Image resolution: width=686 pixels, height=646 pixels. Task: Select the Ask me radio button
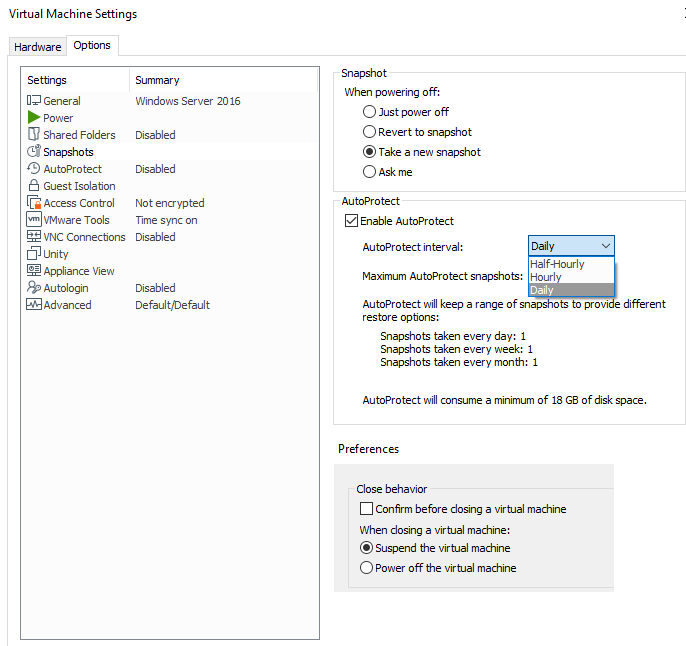369,171
